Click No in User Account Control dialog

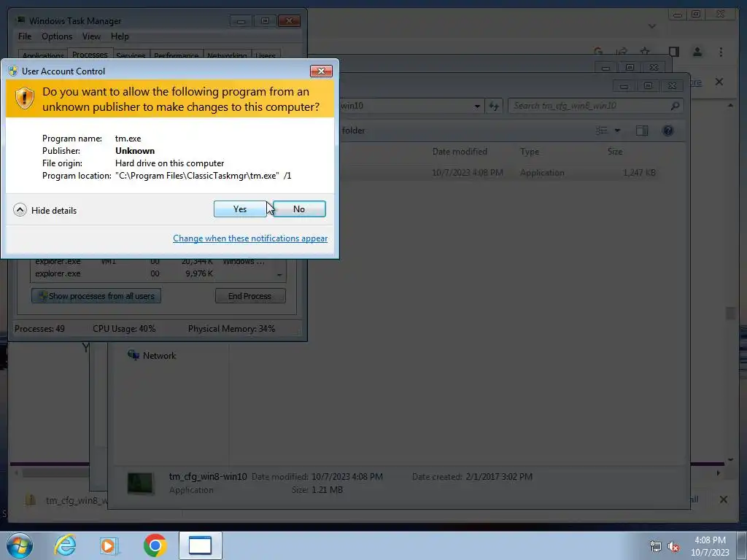pyautogui.click(x=299, y=209)
